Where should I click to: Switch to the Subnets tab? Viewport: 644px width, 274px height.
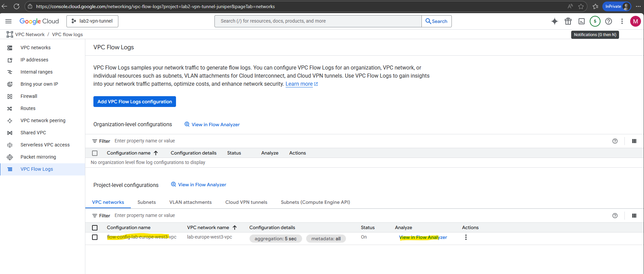(147, 202)
